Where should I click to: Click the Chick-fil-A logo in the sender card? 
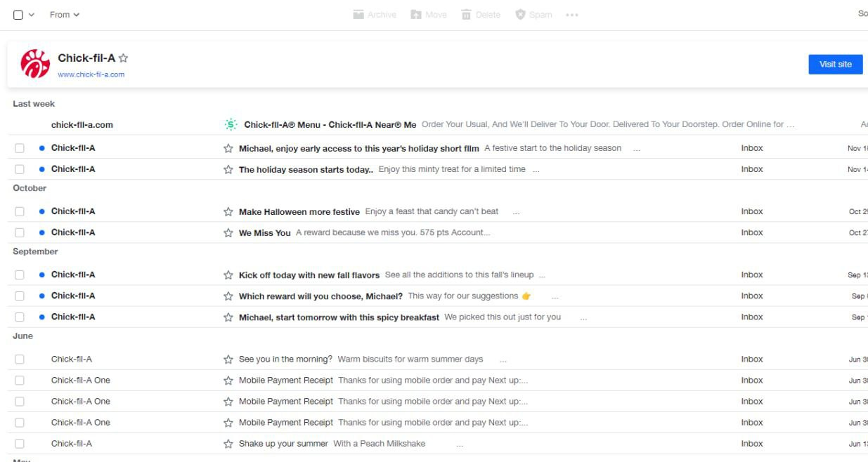point(35,64)
